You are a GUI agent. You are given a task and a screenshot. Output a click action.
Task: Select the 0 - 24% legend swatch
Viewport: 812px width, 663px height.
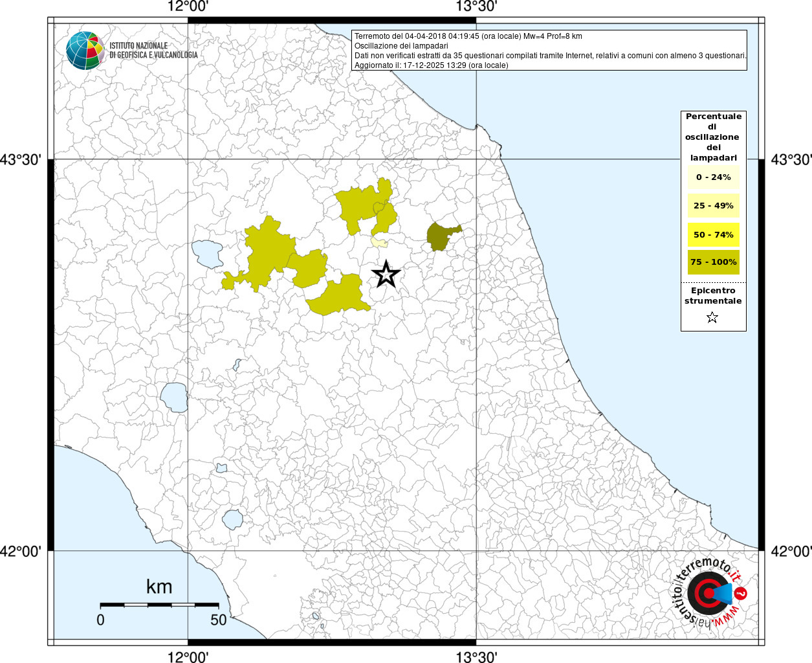tap(713, 177)
